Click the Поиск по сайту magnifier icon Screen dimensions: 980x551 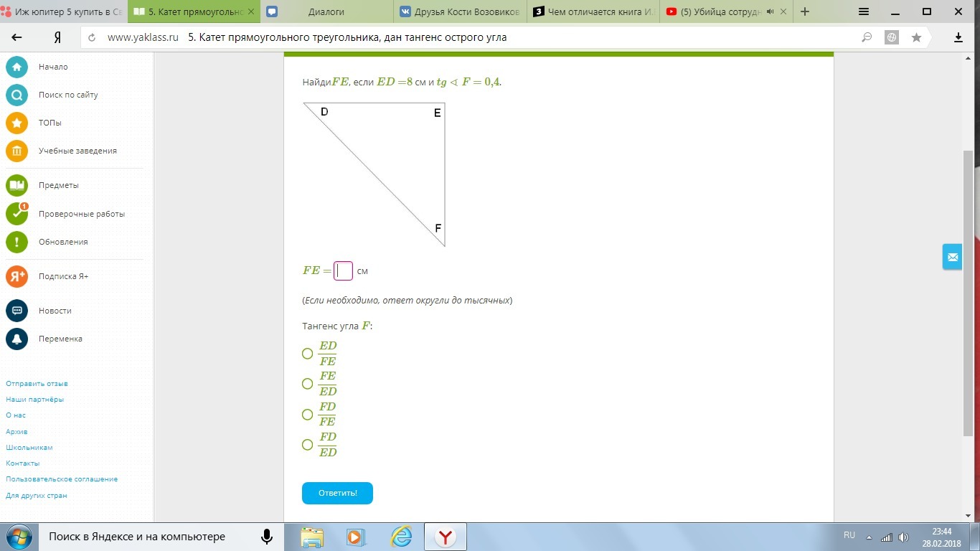click(17, 95)
